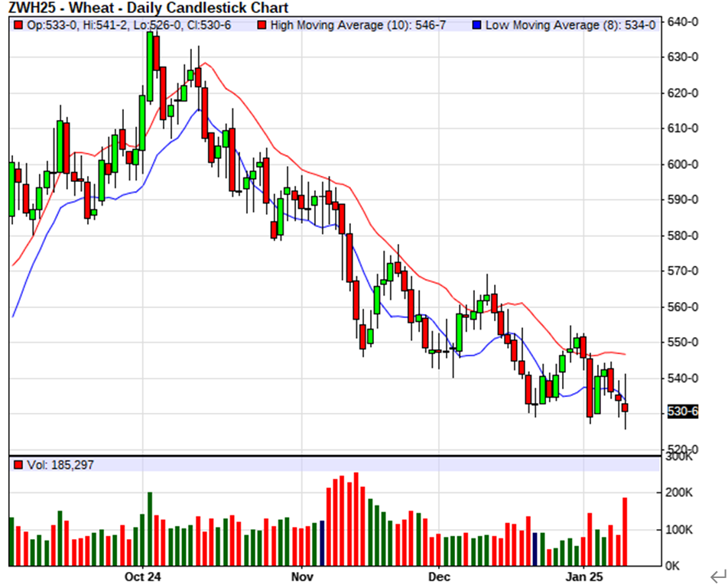
Task: Select the Dec date axis label
Action: pos(439,576)
